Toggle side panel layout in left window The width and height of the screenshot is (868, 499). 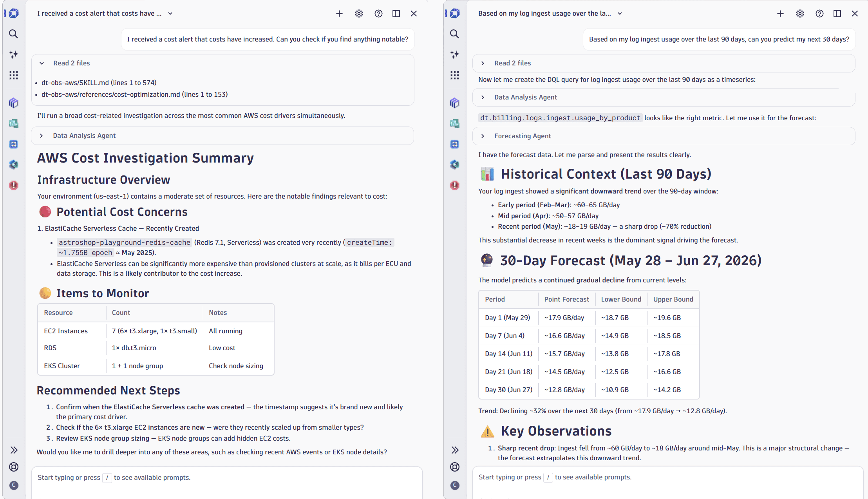(x=396, y=13)
